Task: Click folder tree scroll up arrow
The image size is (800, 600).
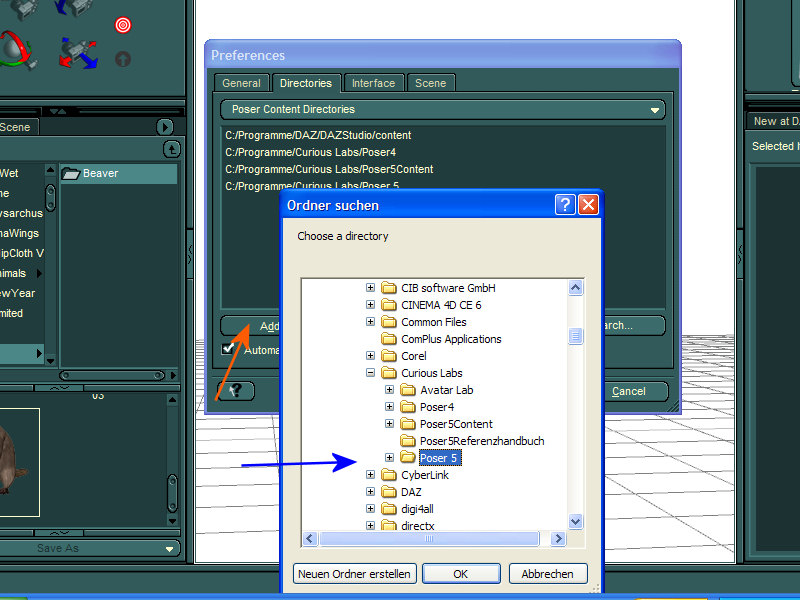Action: pos(576,288)
